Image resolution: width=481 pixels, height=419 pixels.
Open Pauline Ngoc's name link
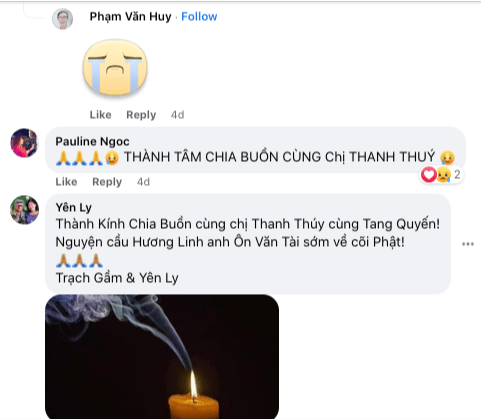(92, 141)
